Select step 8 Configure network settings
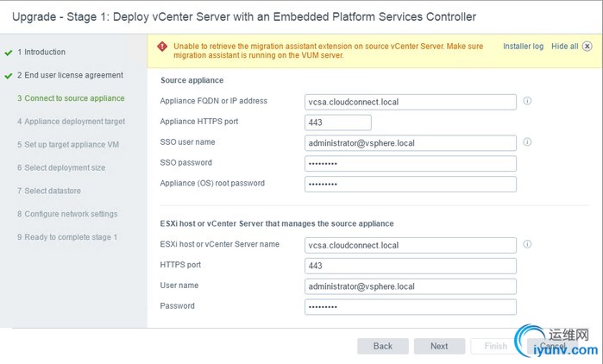 tap(67, 214)
